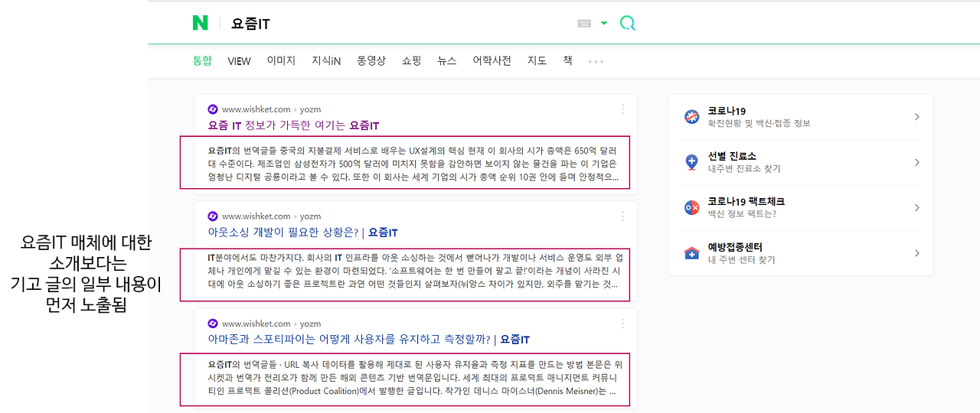The image size is (980, 413).
Task: Expand the 코로나19 팩트체크 row chevron
Action: pyautogui.click(x=917, y=207)
